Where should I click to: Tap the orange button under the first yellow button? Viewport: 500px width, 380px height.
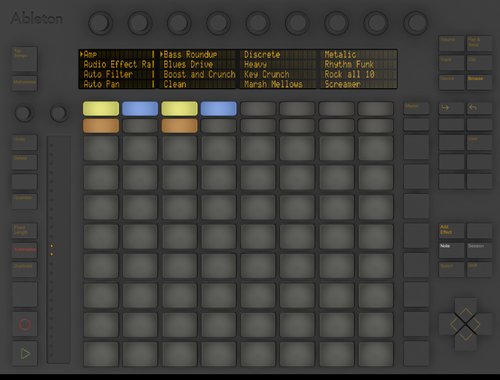click(101, 126)
